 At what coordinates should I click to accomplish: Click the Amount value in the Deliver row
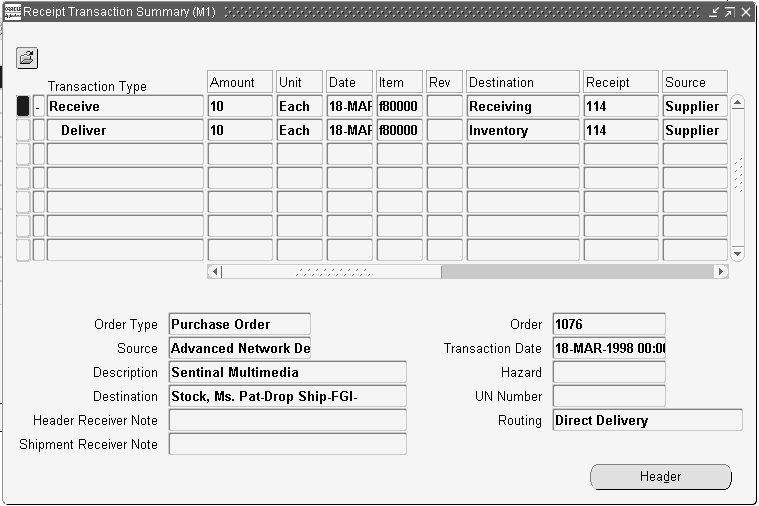point(240,130)
